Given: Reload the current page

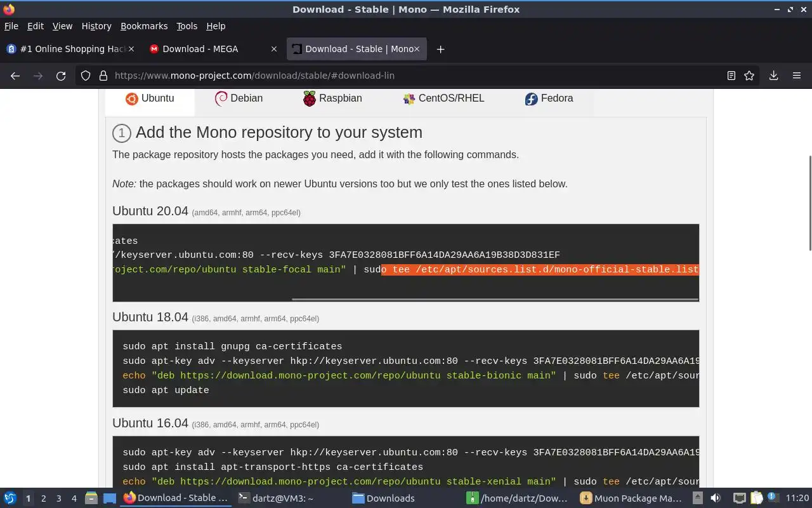Looking at the screenshot, I should tap(61, 76).
